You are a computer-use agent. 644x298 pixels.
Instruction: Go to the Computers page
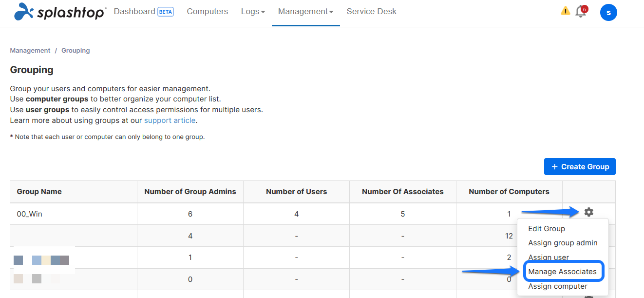tap(208, 11)
